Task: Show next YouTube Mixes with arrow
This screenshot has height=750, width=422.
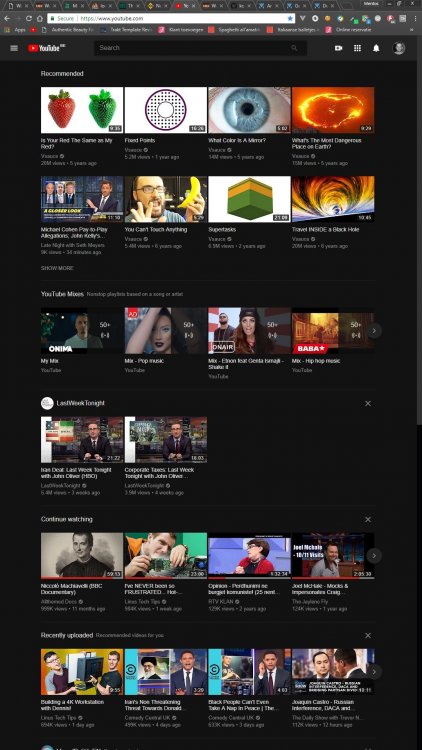Action: point(374,331)
